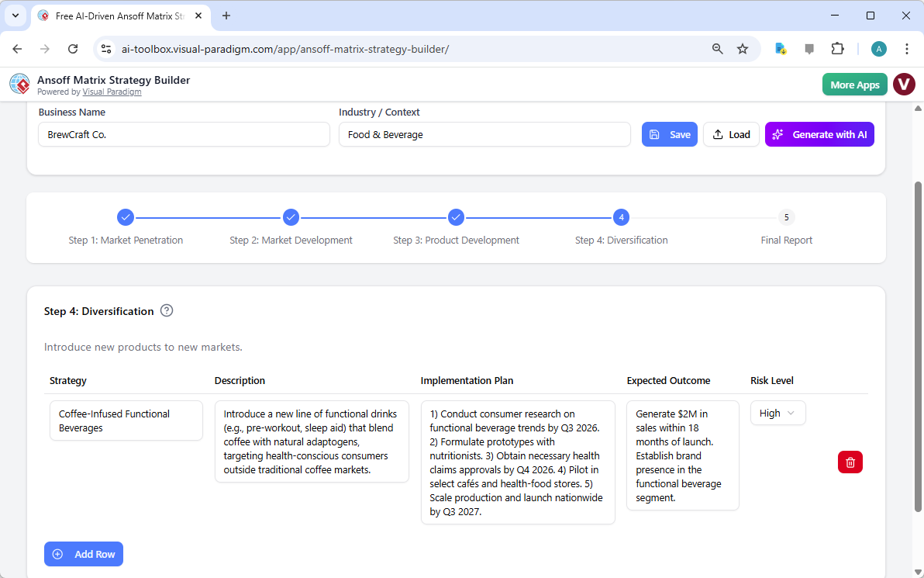Open the Visual Paradigm link

pyautogui.click(x=112, y=91)
